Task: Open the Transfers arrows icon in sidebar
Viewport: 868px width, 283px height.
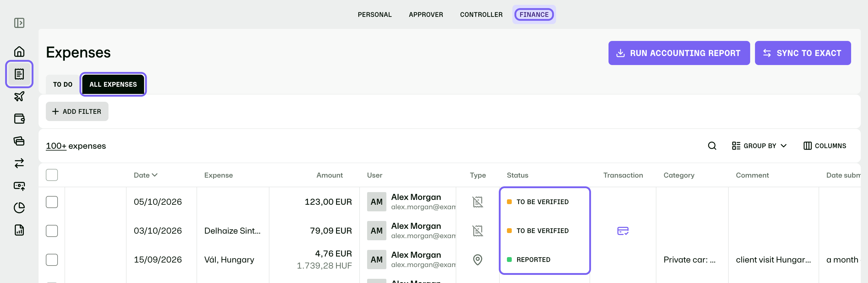Action: click(x=19, y=163)
